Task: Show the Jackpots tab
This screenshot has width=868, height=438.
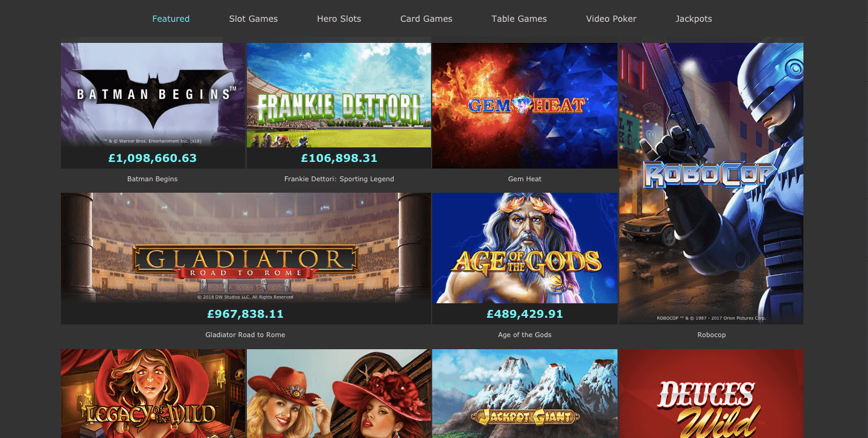Action: coord(694,19)
